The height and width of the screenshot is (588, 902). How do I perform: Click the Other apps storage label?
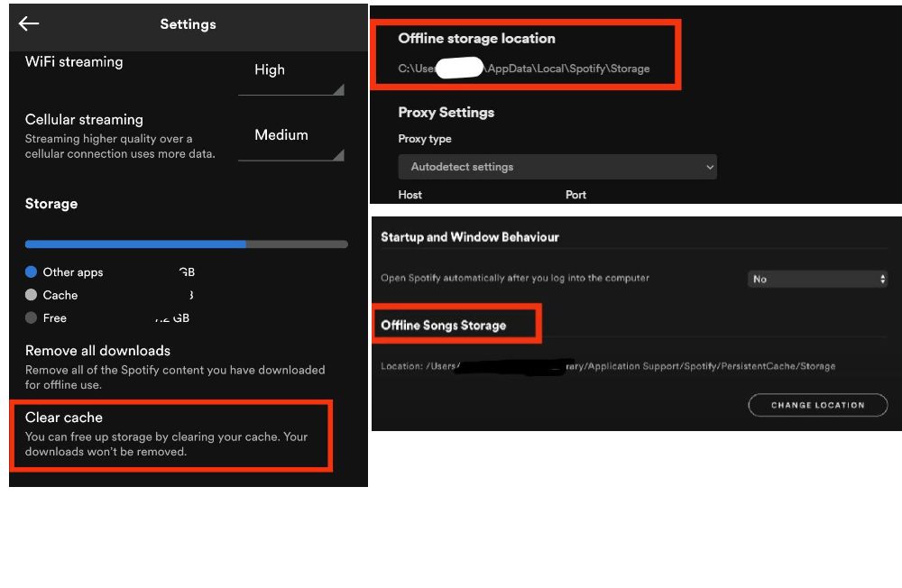point(73,272)
